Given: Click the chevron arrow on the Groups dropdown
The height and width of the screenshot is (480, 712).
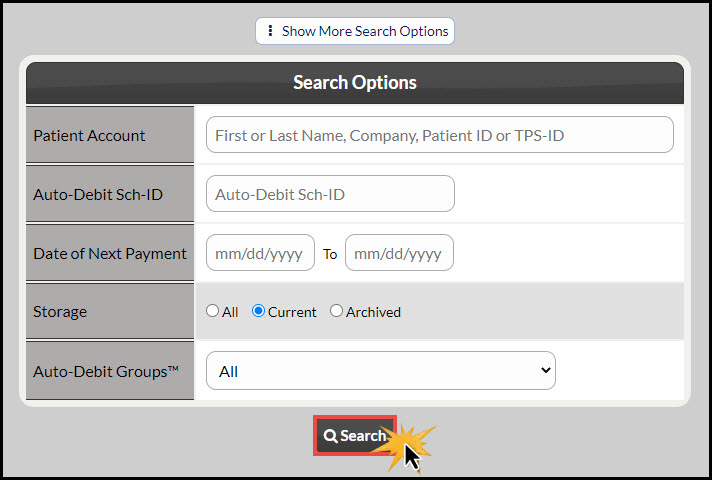Looking at the screenshot, I should pos(546,371).
